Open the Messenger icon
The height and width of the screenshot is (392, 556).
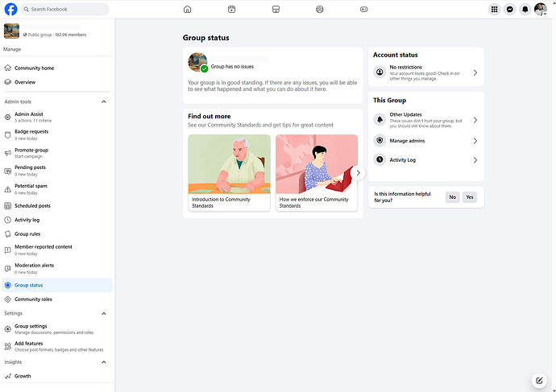click(x=510, y=10)
